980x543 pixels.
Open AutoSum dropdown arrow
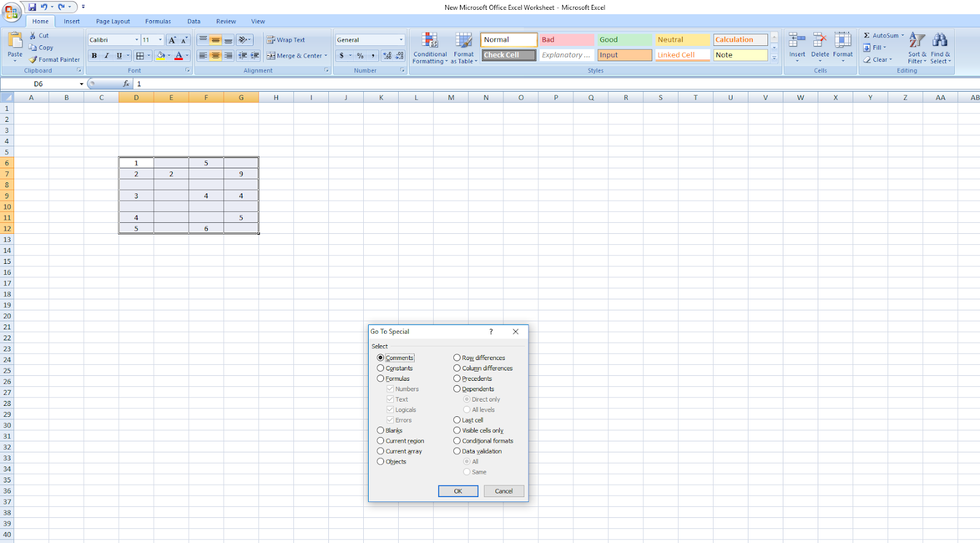tap(902, 36)
